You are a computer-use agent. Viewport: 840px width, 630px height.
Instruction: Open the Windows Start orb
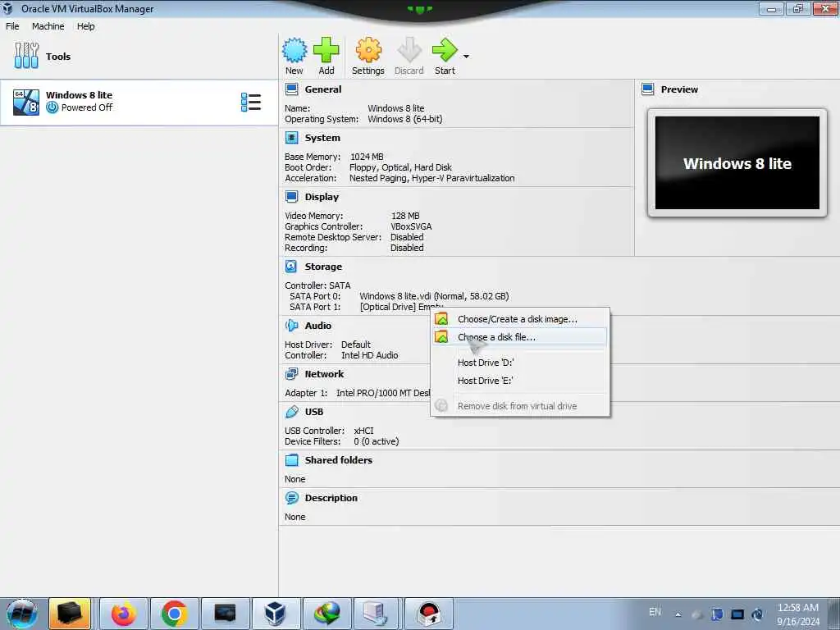click(x=22, y=614)
